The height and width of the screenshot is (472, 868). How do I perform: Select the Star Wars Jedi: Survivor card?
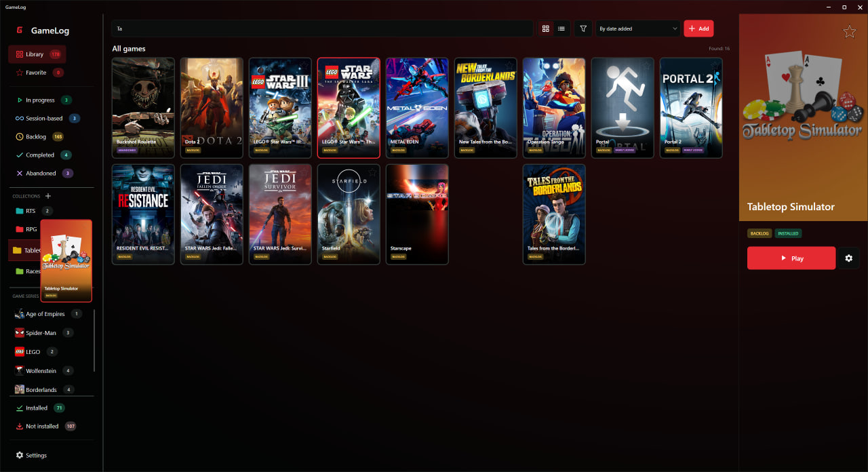coord(280,214)
